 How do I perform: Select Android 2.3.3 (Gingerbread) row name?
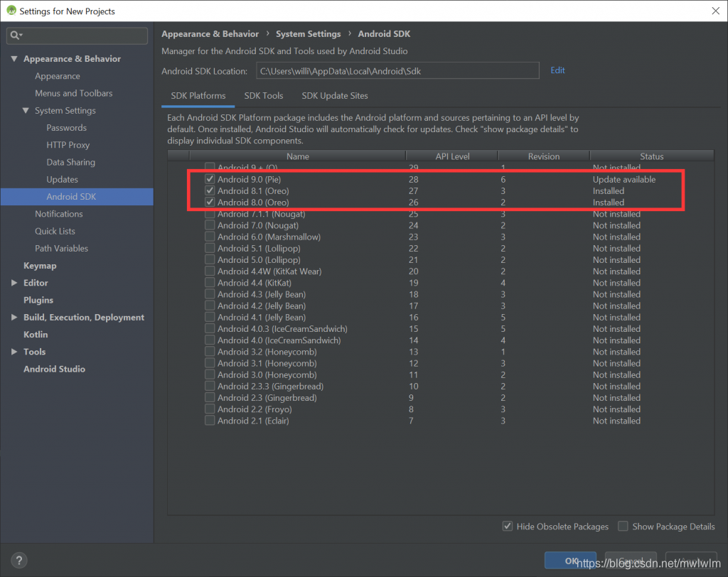point(270,387)
